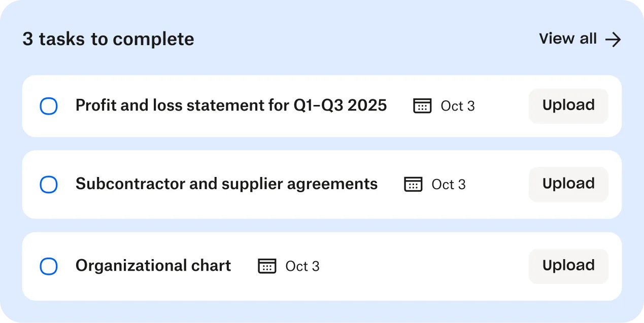Mark Profit and loss statement task complete
Screen dimensions: 644x323
click(49, 106)
